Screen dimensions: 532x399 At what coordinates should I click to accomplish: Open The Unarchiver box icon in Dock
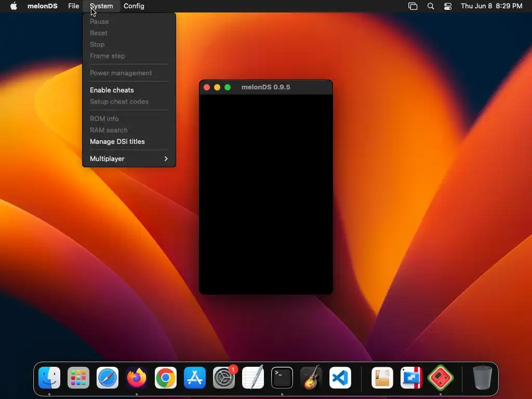382,378
